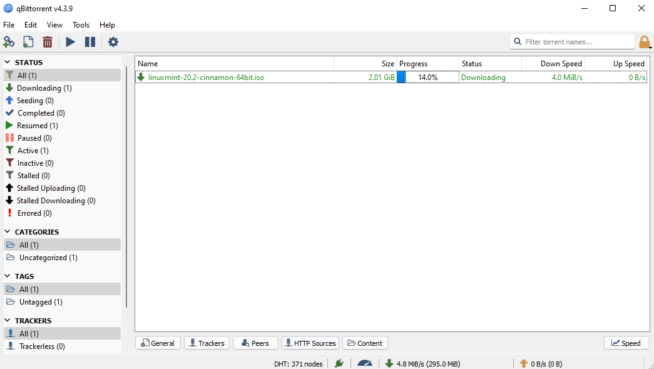Click the green arrow icon beside linuxmint torrent
The height and width of the screenshot is (369, 654).
point(141,77)
